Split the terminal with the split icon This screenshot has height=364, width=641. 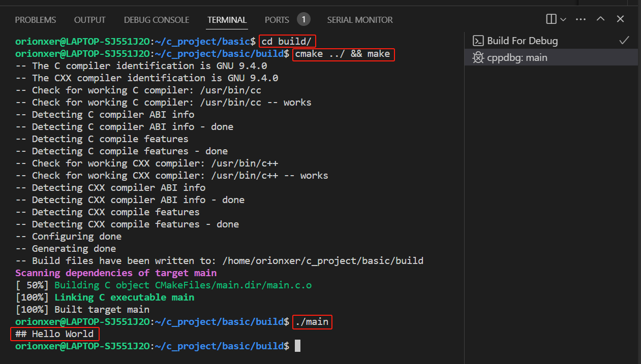click(551, 19)
